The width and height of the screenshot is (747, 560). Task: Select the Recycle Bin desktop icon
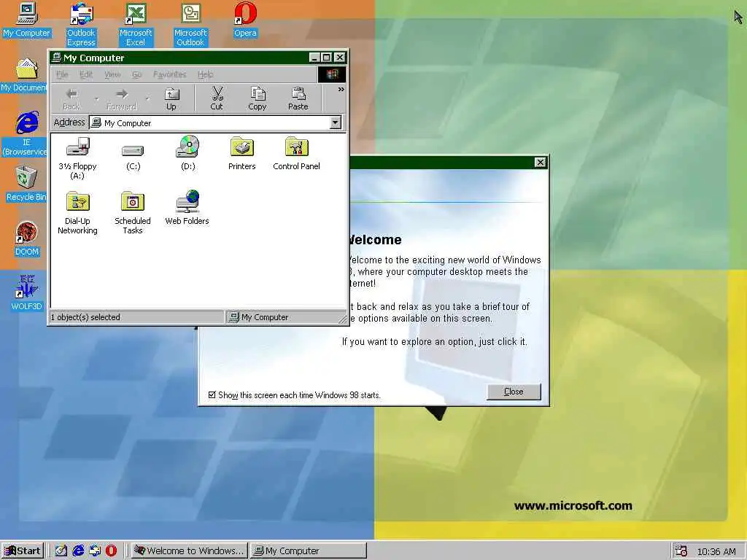tap(26, 183)
